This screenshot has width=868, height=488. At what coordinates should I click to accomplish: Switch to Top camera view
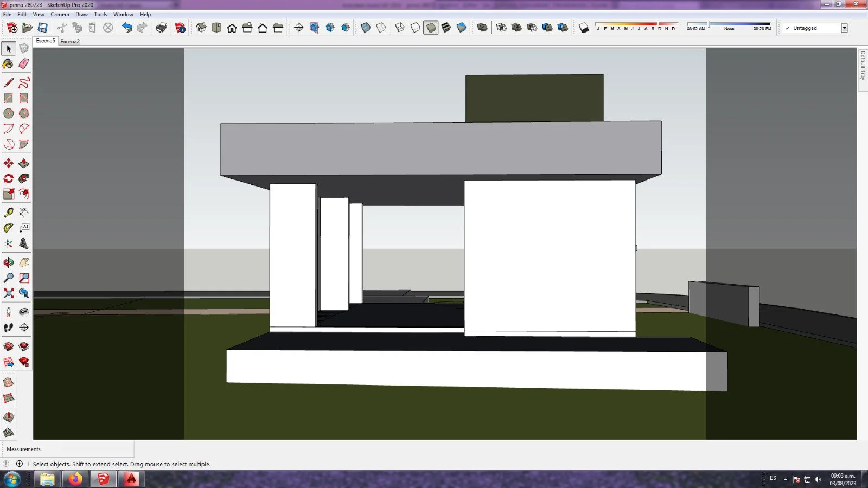click(216, 28)
